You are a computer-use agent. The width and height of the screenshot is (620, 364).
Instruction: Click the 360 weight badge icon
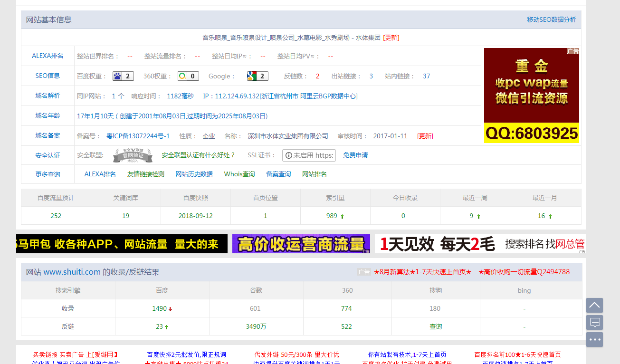click(182, 76)
